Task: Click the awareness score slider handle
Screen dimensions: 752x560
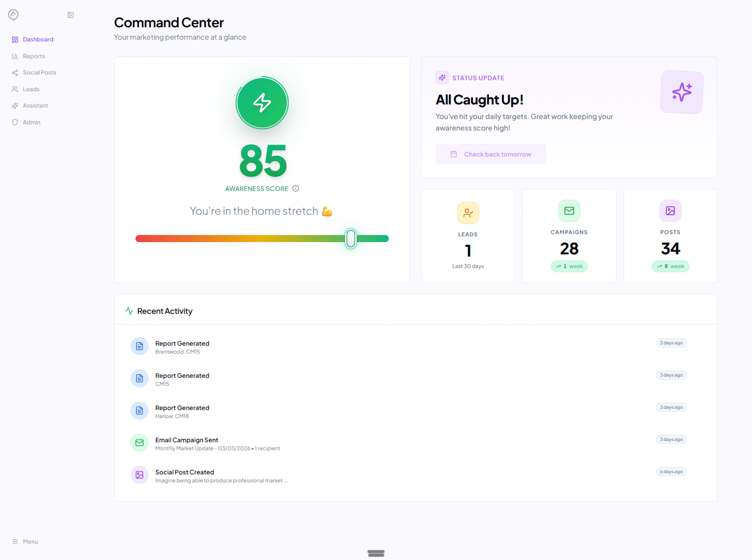Action: (351, 238)
